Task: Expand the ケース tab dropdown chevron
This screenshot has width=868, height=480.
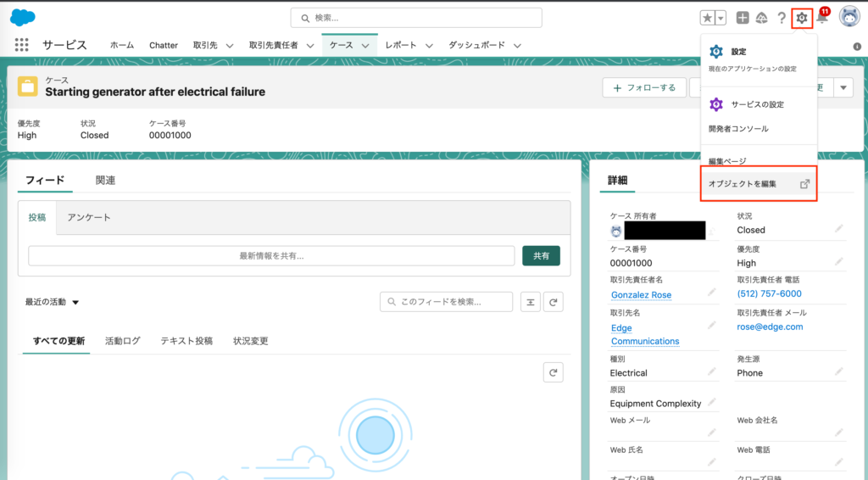Action: point(366,46)
